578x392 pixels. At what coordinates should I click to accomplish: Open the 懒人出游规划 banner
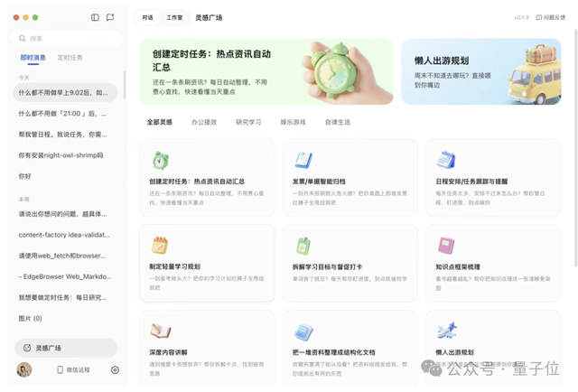[x=480, y=71]
